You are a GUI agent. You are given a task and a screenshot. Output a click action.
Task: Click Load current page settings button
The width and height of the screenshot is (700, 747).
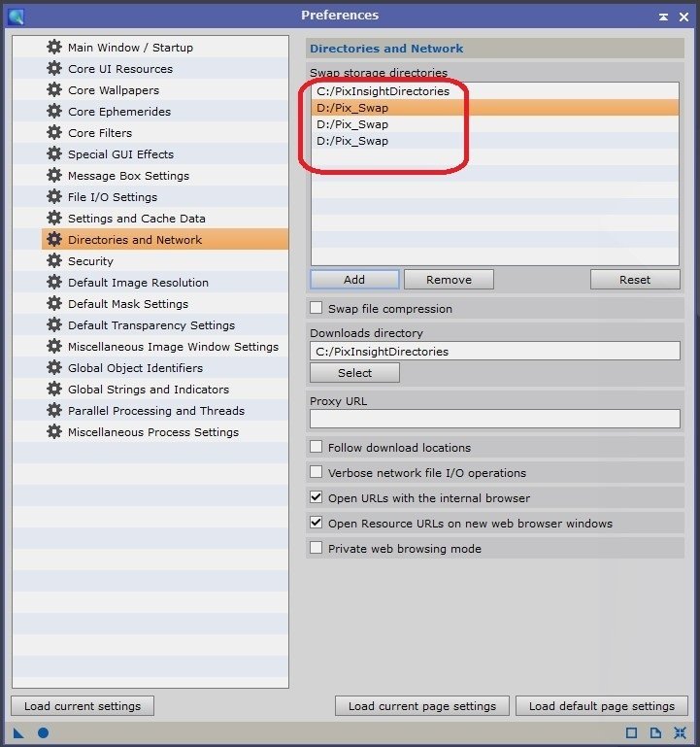click(x=422, y=706)
